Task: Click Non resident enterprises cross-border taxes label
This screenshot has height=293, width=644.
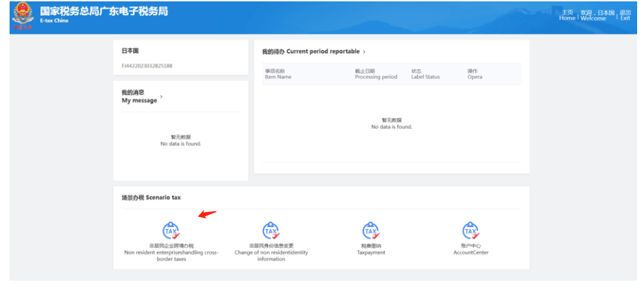Action: (171, 253)
